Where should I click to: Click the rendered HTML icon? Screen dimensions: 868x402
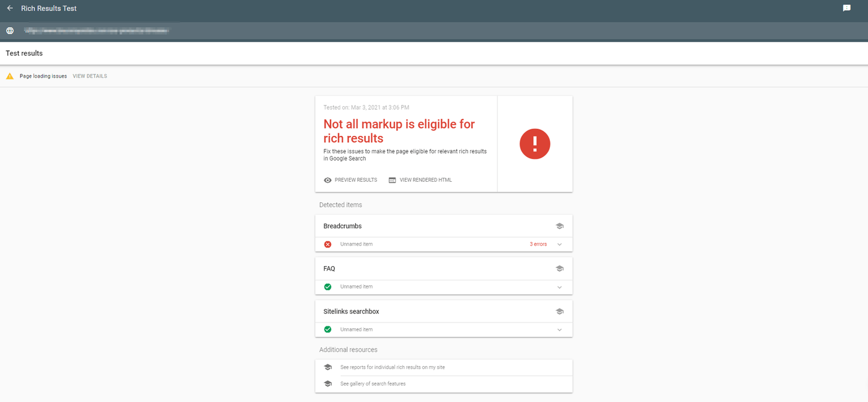pyautogui.click(x=392, y=180)
